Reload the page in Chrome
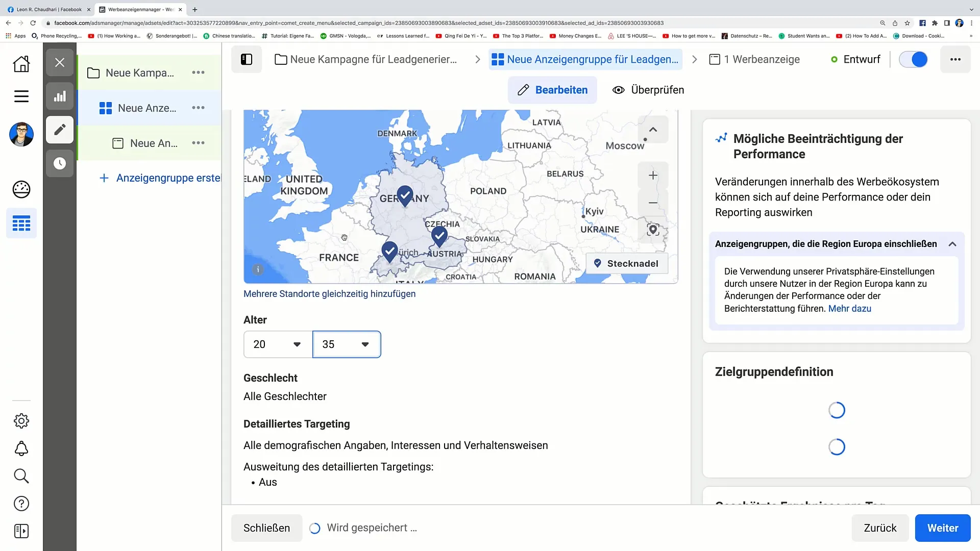Screen dimensions: 980x551 [33, 23]
